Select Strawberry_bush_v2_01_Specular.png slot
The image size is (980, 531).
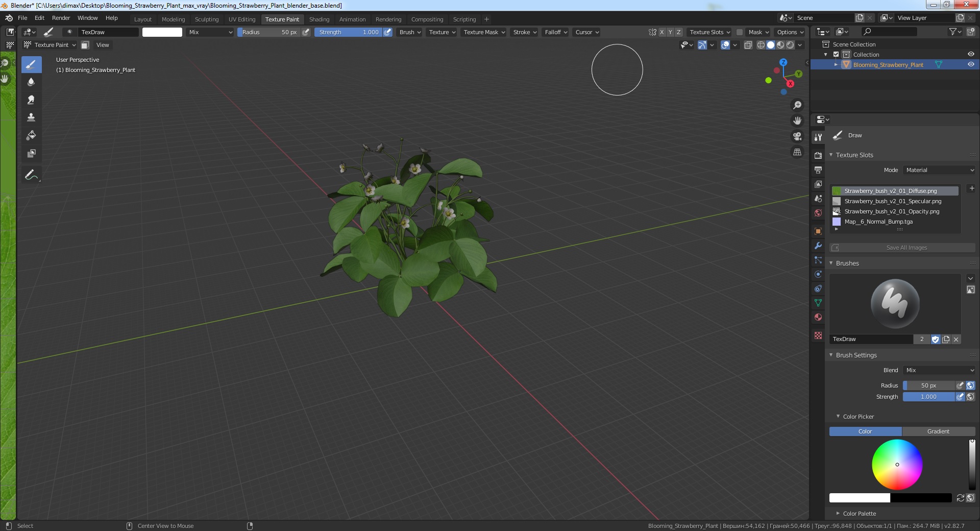tap(895, 201)
